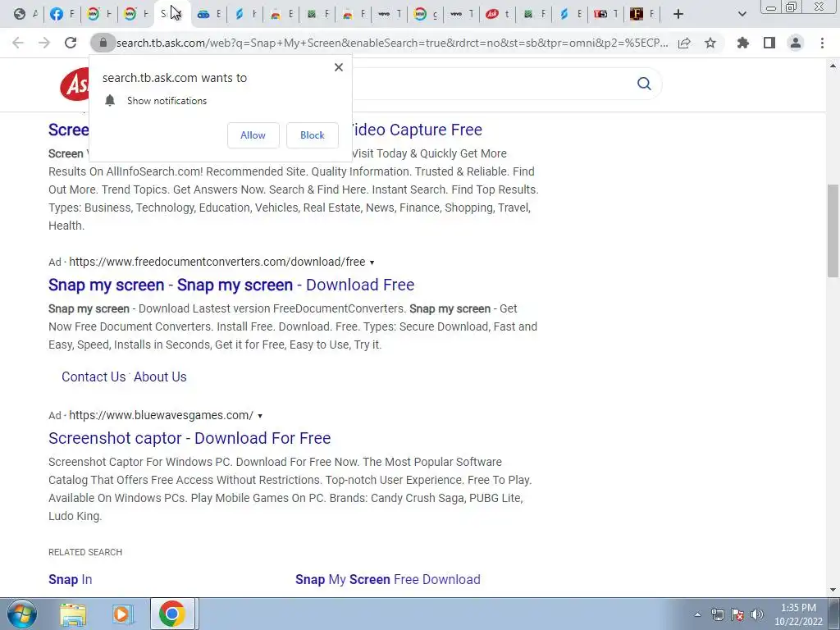Switch to the red TB icon tab
840x630 pixels.
click(605, 14)
